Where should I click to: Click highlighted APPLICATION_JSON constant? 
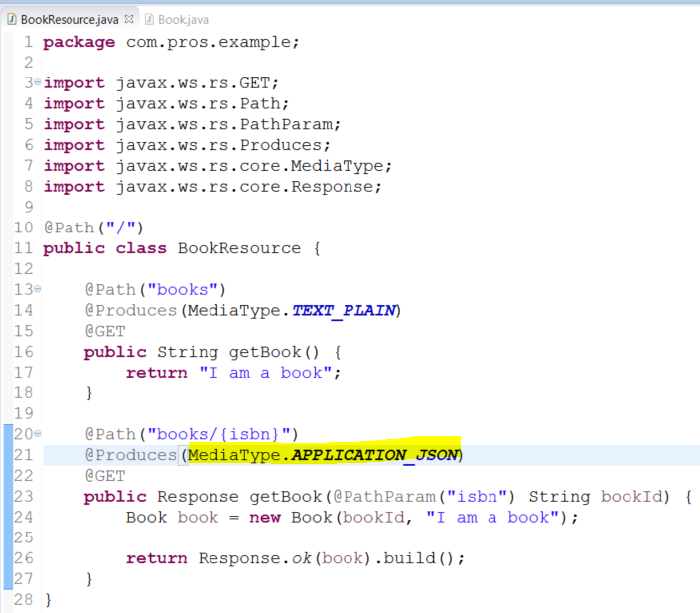pos(375,455)
